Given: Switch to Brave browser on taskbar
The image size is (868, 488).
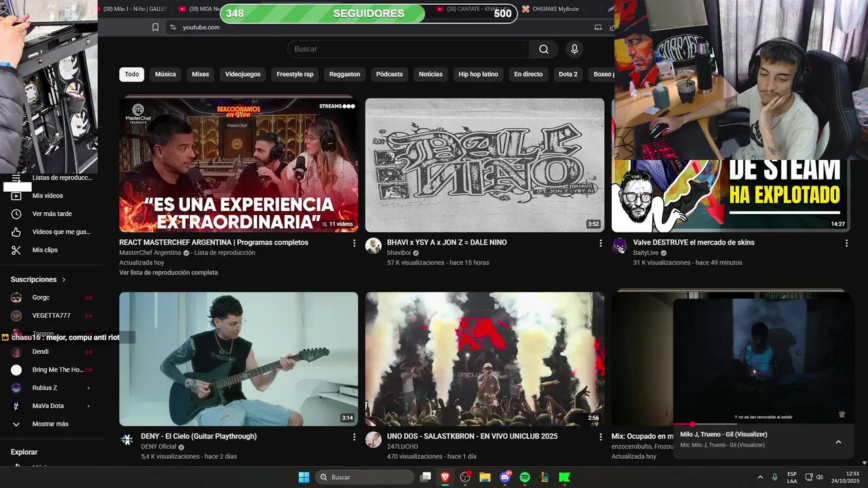Looking at the screenshot, I should [x=446, y=477].
